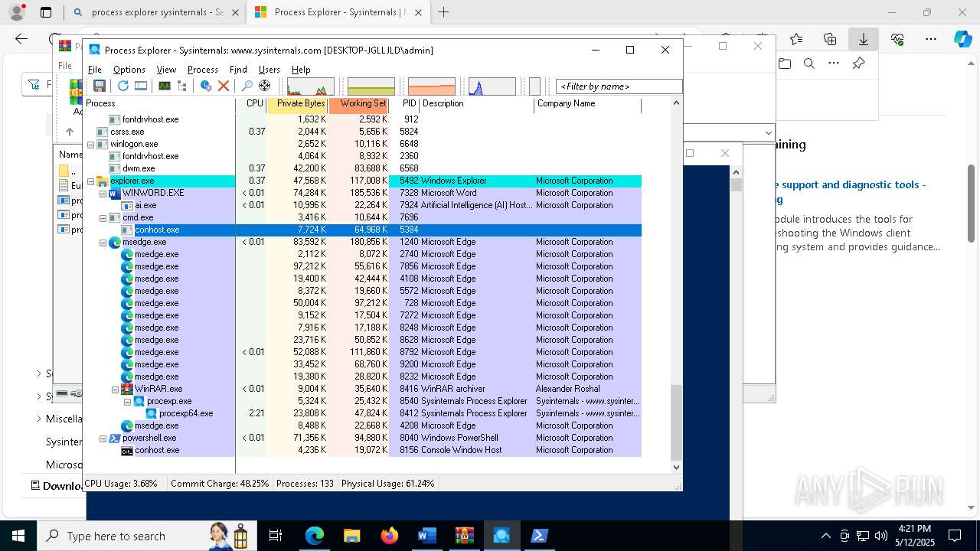Open the View menu
The width and height of the screenshot is (980, 551).
166,70
